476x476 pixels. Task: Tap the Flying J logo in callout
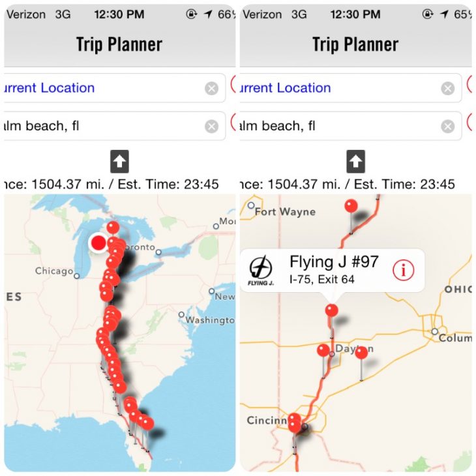[260, 270]
